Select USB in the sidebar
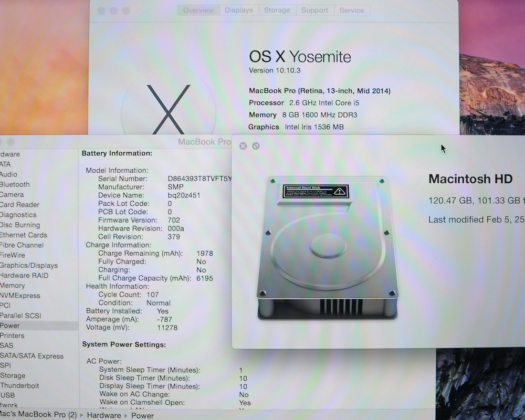The image size is (525, 420). tap(7, 395)
